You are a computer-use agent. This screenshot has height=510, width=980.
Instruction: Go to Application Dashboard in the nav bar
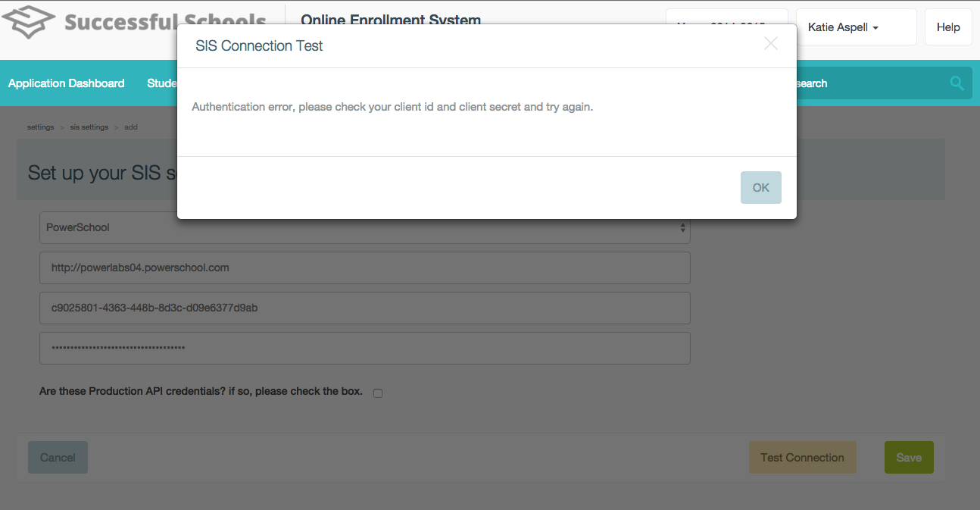point(66,83)
